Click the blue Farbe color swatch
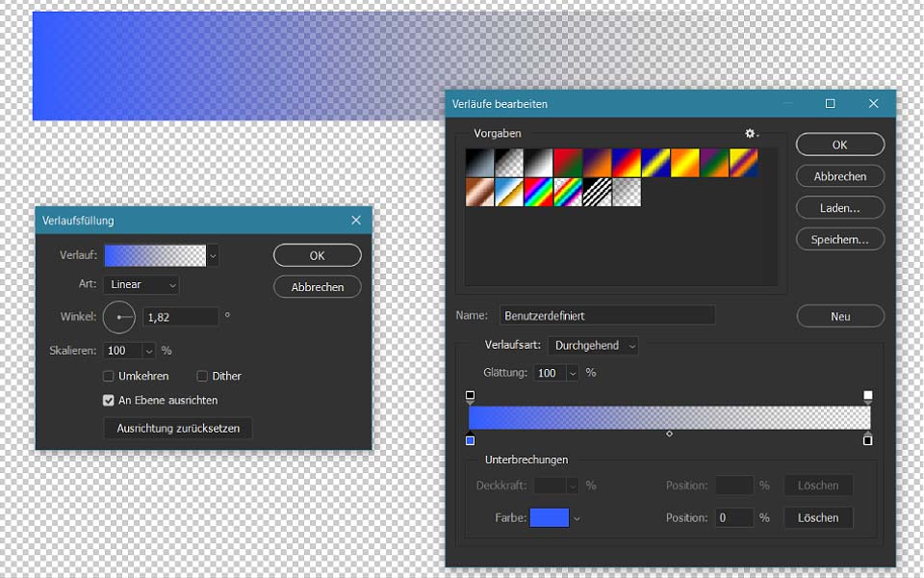Image resolution: width=924 pixels, height=578 pixels. point(550,518)
